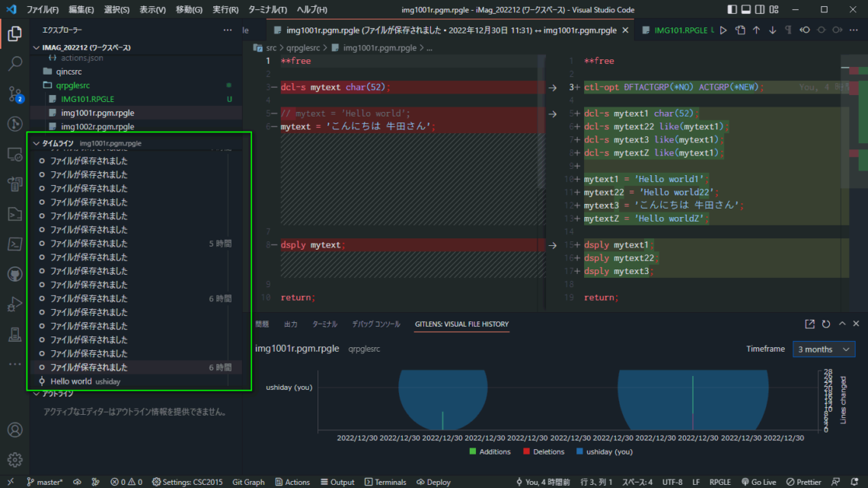This screenshot has height=488, width=868.
Task: Open Explorer panel more actions ellipsis
Action: (228, 30)
